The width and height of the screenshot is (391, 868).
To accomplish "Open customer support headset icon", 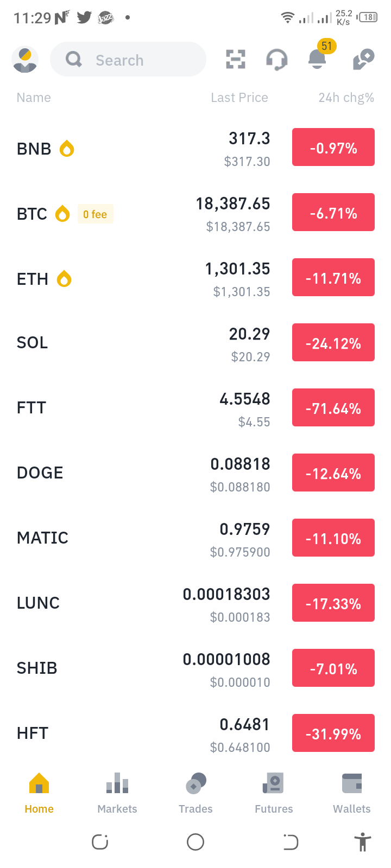I will (277, 60).
